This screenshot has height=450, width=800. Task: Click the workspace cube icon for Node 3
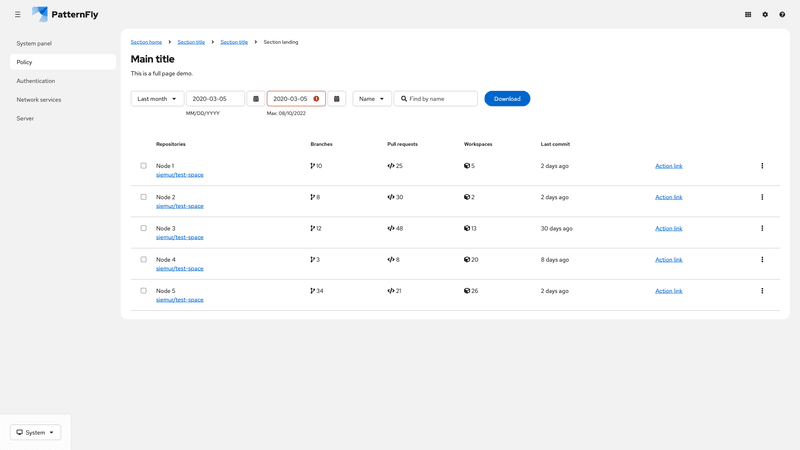coord(466,228)
